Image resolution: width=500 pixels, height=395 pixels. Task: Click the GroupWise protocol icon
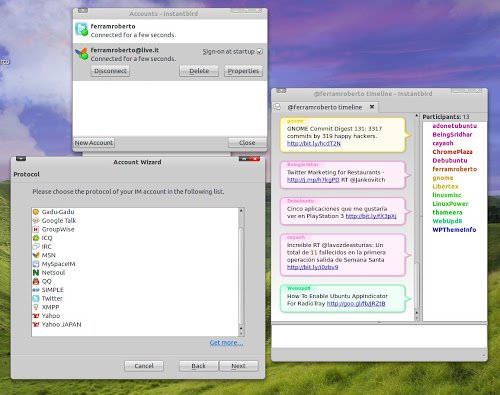coord(36,229)
